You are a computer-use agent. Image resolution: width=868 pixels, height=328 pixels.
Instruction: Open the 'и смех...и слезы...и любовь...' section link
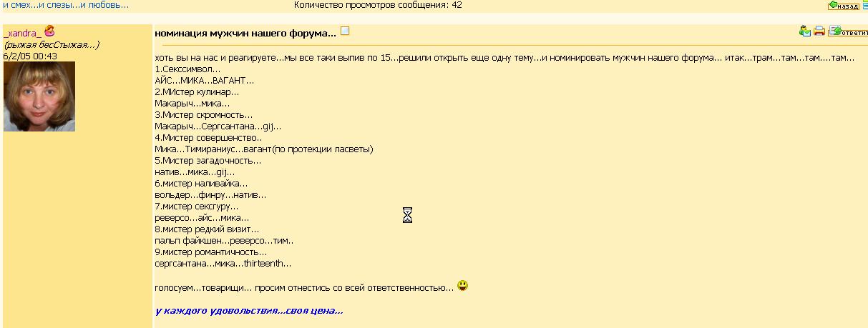pos(65,5)
